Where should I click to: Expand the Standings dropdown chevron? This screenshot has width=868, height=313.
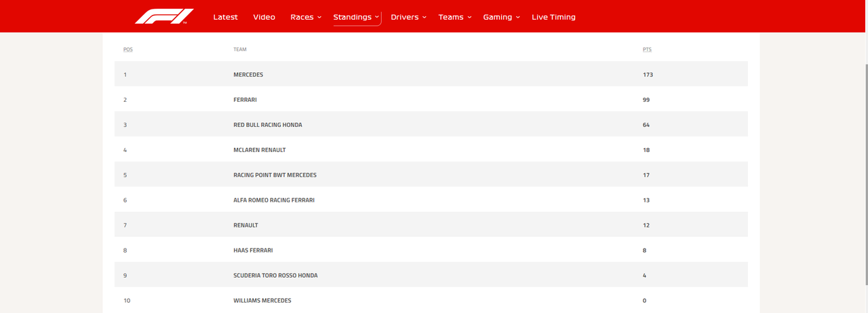pyautogui.click(x=377, y=17)
